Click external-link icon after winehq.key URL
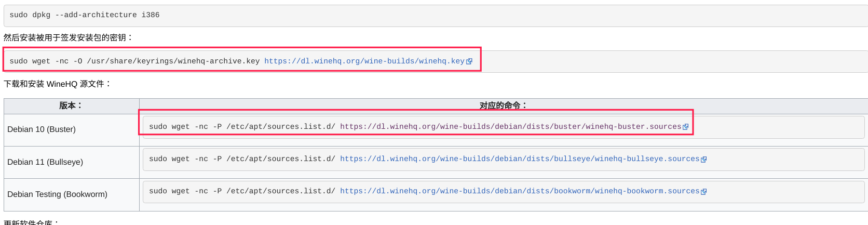 (x=469, y=61)
